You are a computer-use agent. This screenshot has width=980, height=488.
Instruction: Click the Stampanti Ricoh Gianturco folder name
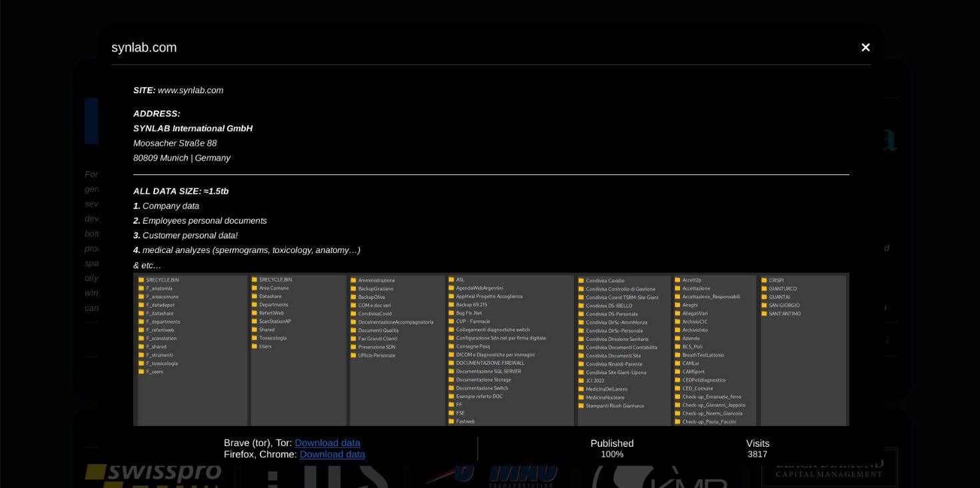click(x=615, y=405)
